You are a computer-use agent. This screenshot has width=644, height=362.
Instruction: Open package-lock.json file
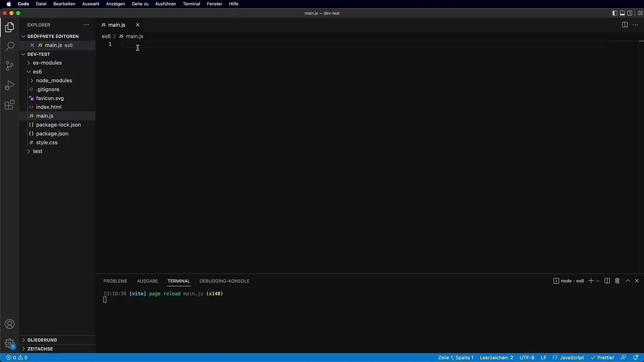(x=57, y=125)
